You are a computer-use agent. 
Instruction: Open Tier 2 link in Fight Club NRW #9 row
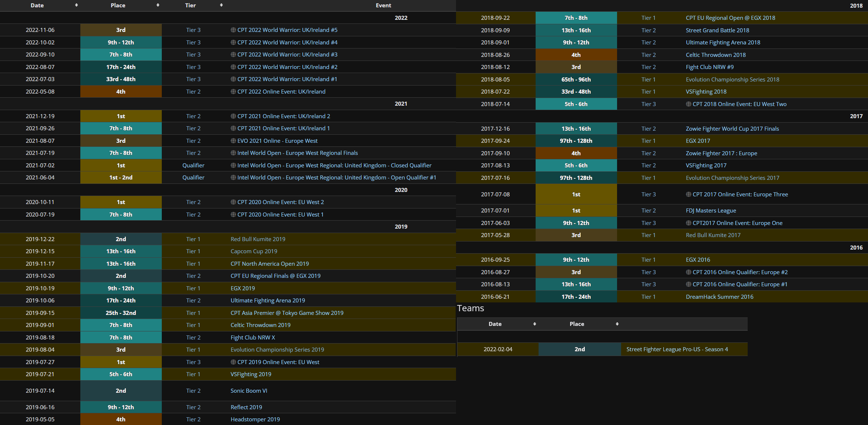click(648, 67)
